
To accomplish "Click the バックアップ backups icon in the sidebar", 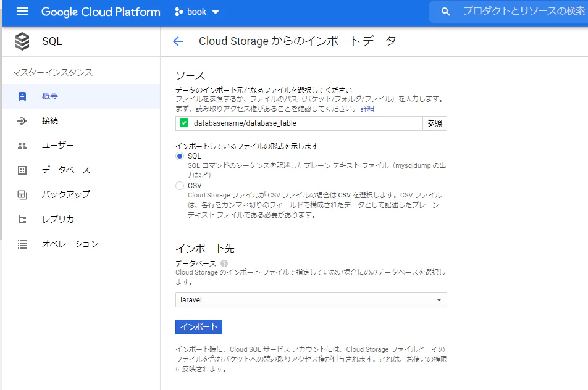I will 22,195.
